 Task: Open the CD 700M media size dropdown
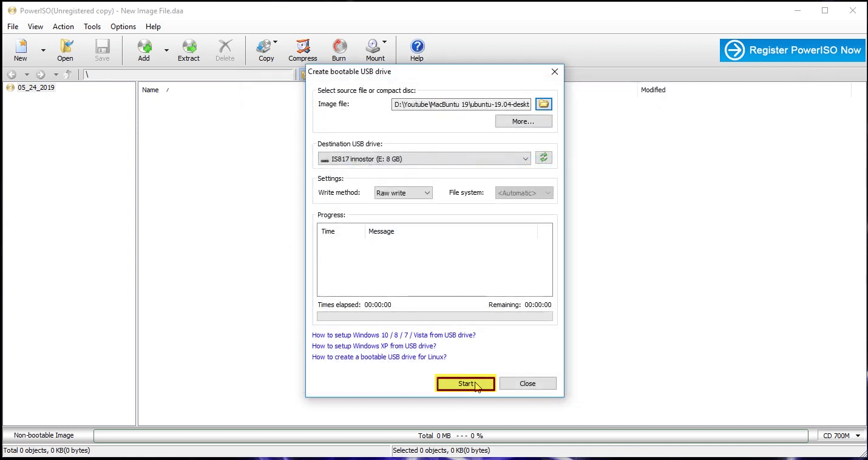841,436
